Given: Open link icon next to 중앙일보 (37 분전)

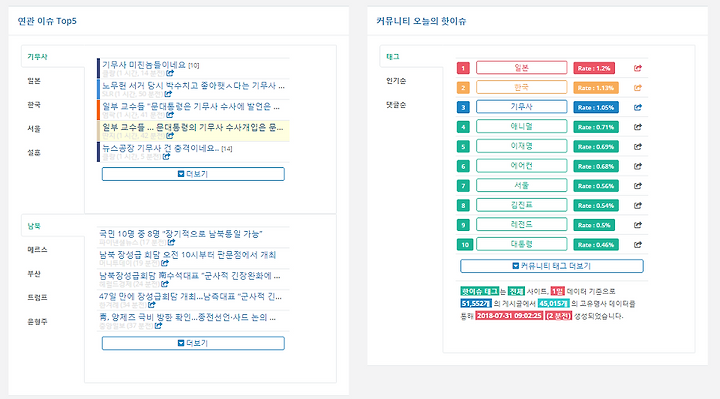Looking at the screenshot, I should pyautogui.click(x=158, y=326).
